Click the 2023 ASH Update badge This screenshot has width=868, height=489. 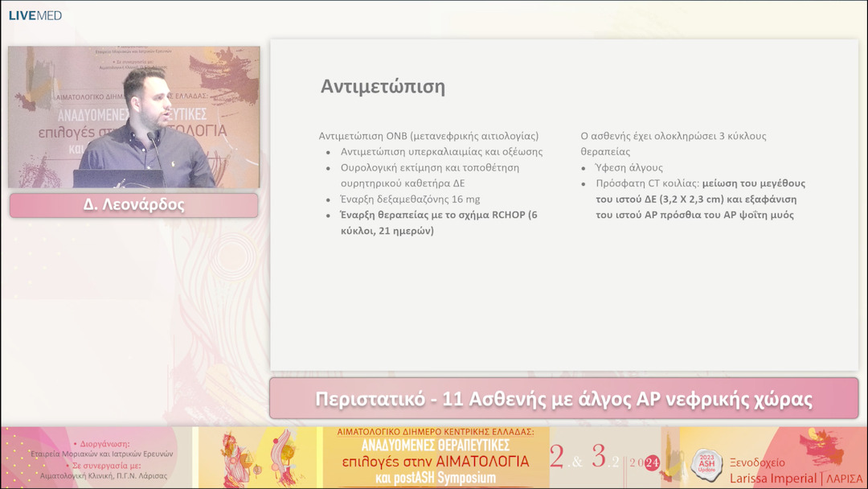click(x=706, y=462)
